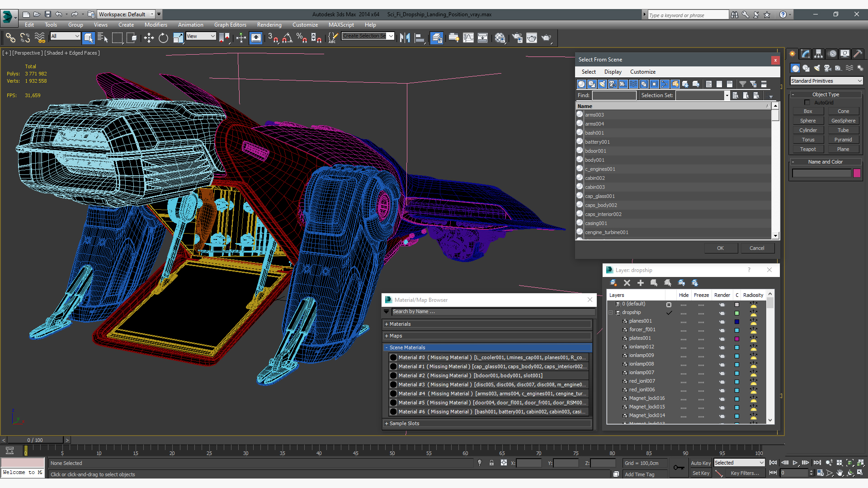Expand Maps group in Material/Map Browser

[487, 336]
